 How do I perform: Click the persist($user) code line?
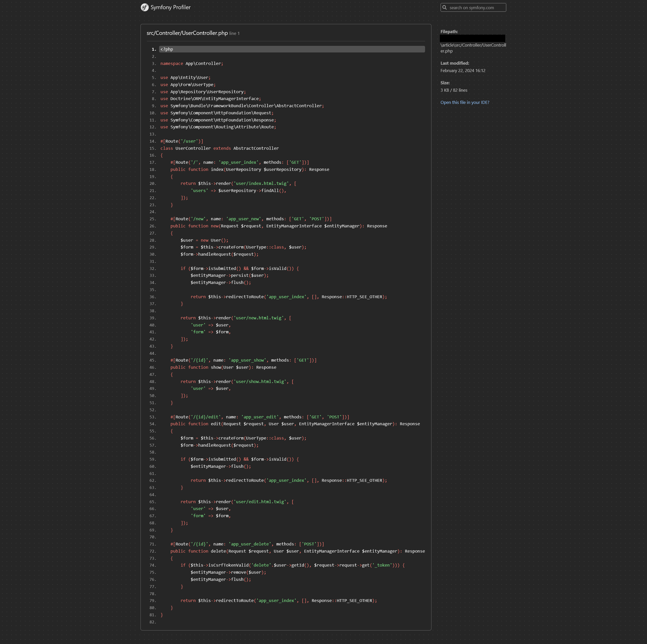229,276
